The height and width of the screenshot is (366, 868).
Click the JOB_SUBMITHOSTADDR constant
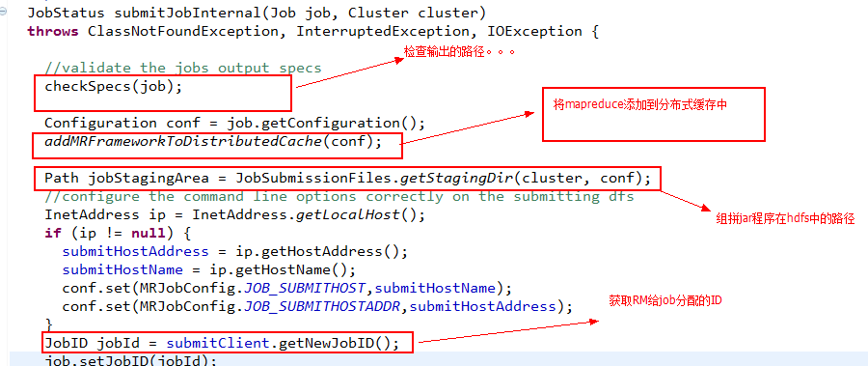(322, 306)
